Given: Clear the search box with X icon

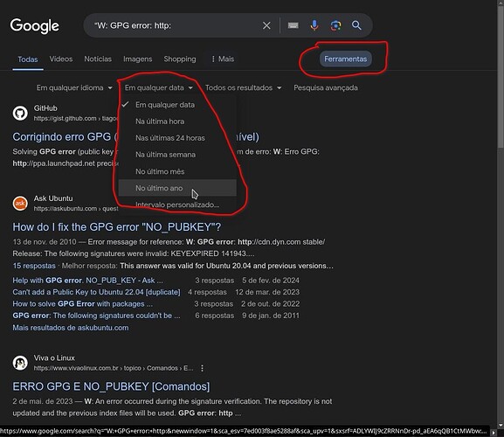Looking at the screenshot, I should pos(266,25).
